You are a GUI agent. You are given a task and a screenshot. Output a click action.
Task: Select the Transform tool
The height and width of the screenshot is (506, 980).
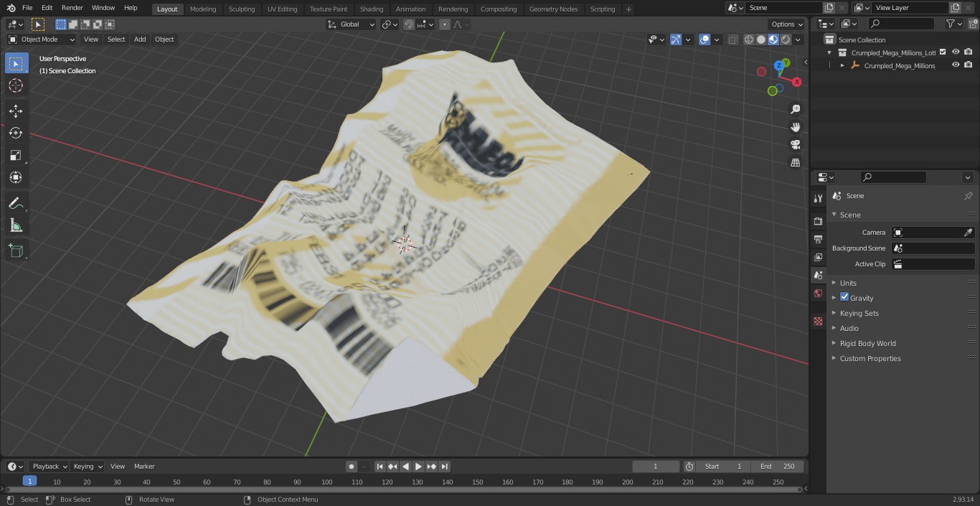coord(16,177)
